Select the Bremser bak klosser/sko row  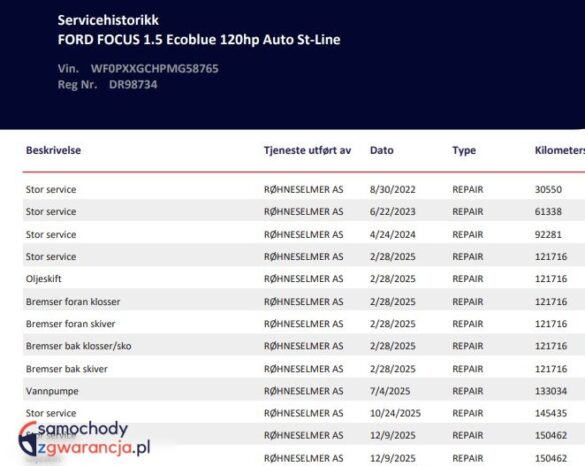pos(304,346)
